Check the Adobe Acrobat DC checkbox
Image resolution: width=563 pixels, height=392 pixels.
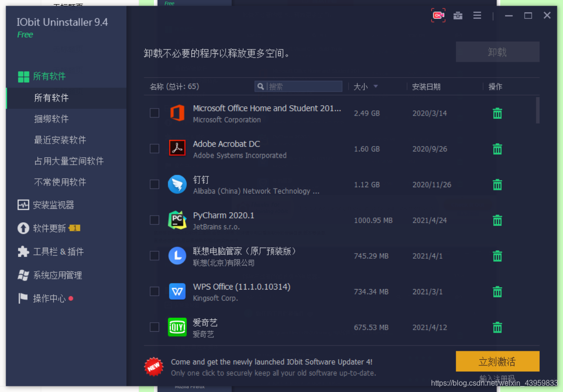point(154,149)
